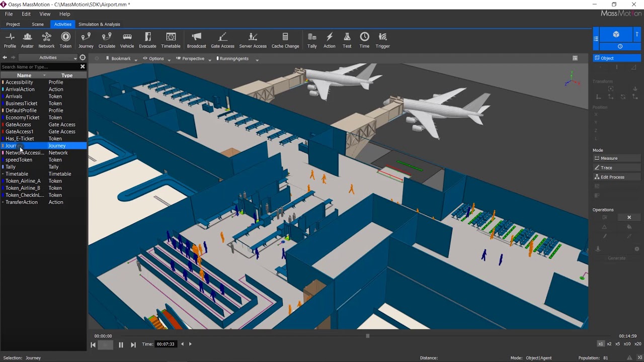Open the list view panel icon

596,38
